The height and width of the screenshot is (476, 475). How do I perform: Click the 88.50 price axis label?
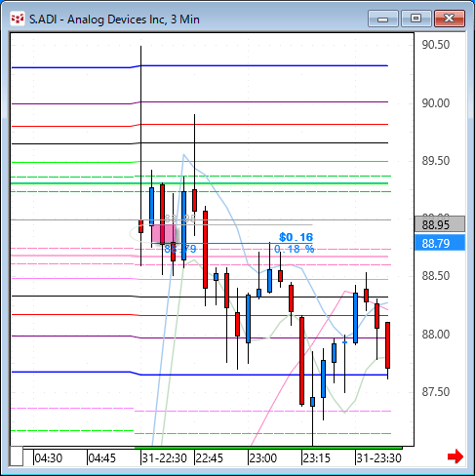[x=436, y=276]
